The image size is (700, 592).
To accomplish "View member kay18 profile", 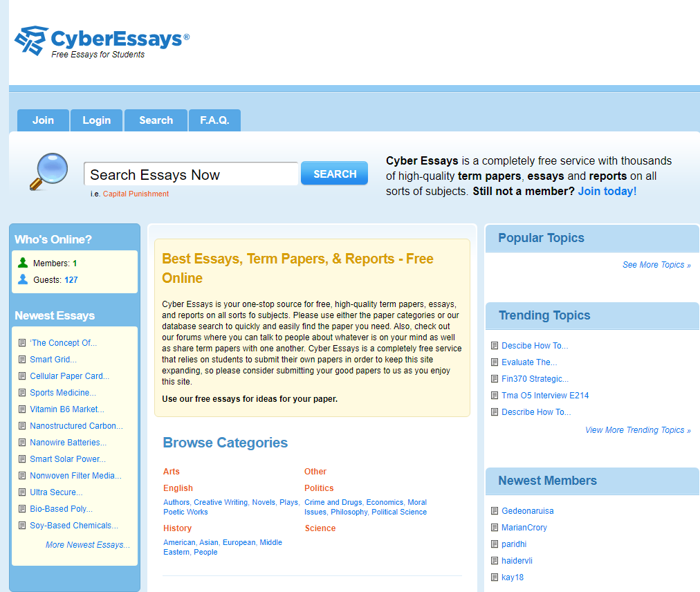I will click(513, 577).
